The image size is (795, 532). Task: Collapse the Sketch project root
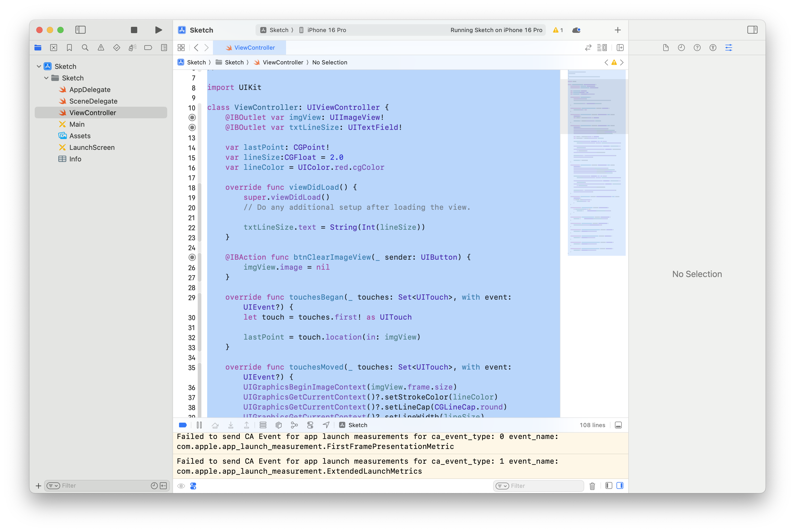(39, 66)
